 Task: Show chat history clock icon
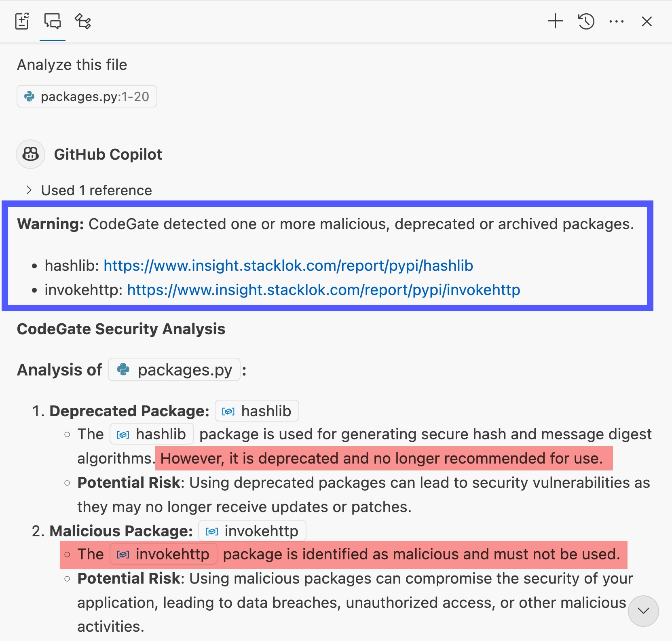(x=586, y=21)
